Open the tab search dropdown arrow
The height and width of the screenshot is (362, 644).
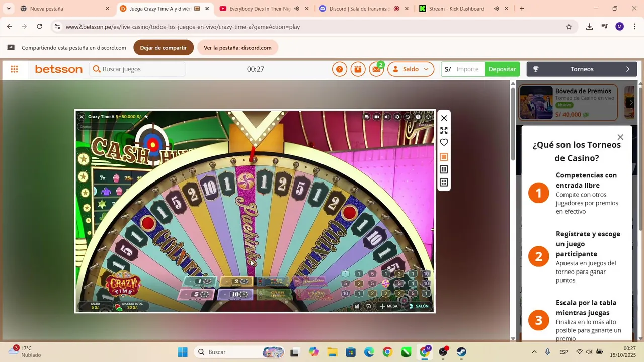(x=9, y=9)
